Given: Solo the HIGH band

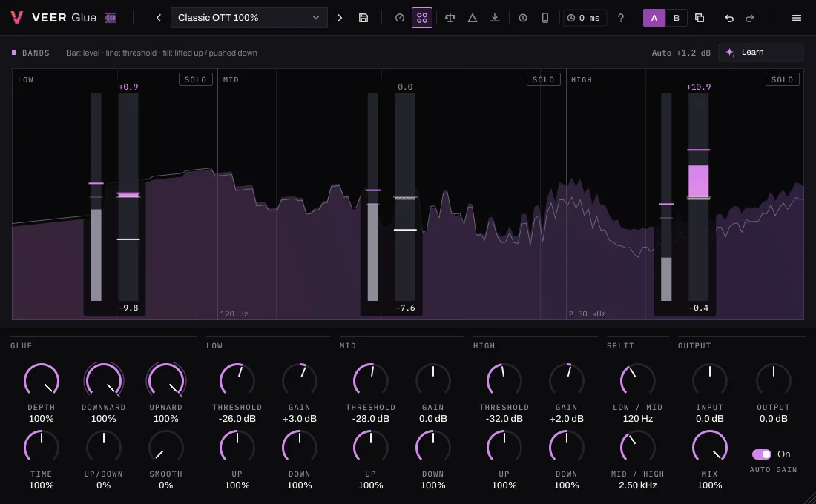Looking at the screenshot, I should coord(782,79).
